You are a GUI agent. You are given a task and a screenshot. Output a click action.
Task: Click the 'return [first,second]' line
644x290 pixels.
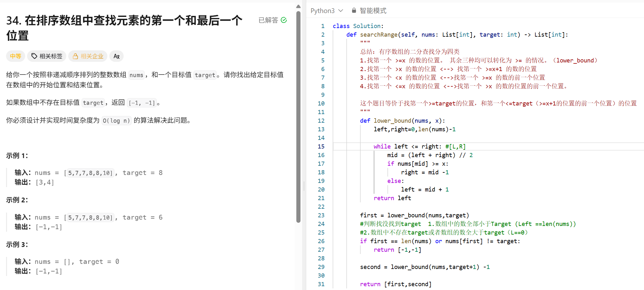point(396,284)
